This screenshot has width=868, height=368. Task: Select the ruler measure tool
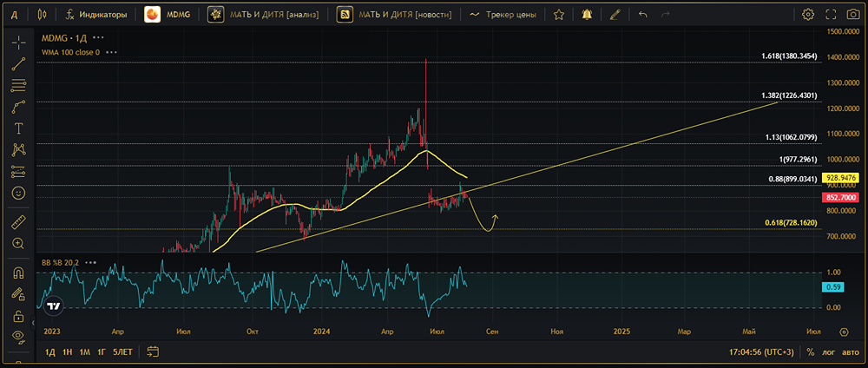tap(18, 223)
